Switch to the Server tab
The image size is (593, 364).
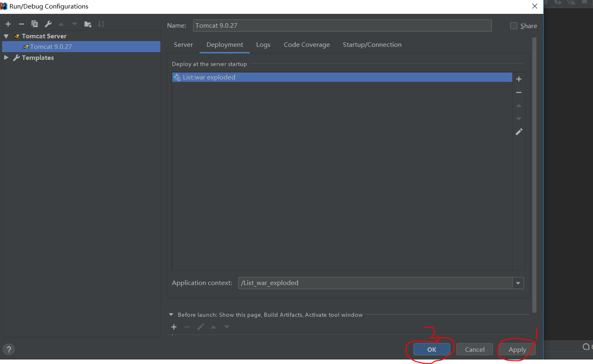(183, 45)
